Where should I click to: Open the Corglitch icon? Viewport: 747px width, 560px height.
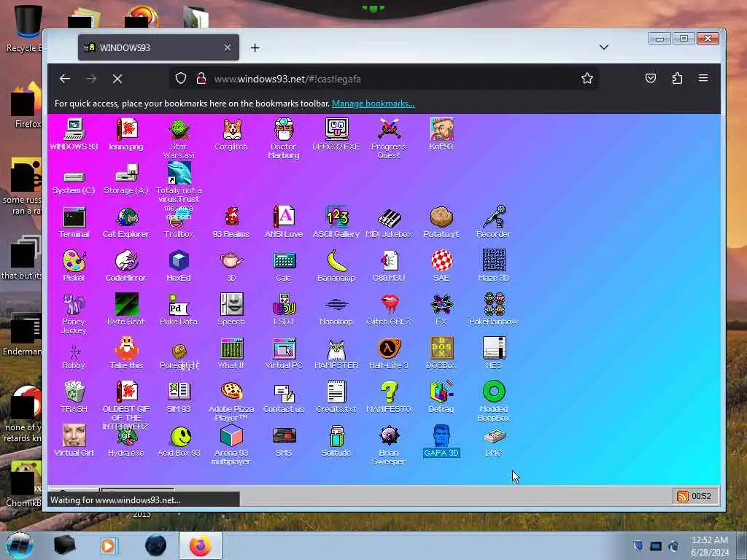[231, 134]
